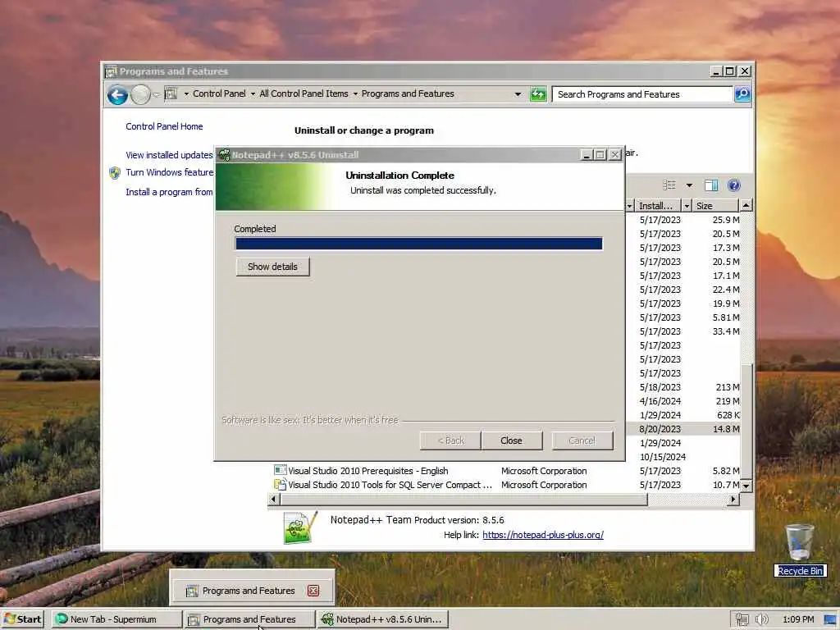Click the scroll right arrow of the horizontal scrollbar
Image resolution: width=840 pixels, height=630 pixels.
733,500
